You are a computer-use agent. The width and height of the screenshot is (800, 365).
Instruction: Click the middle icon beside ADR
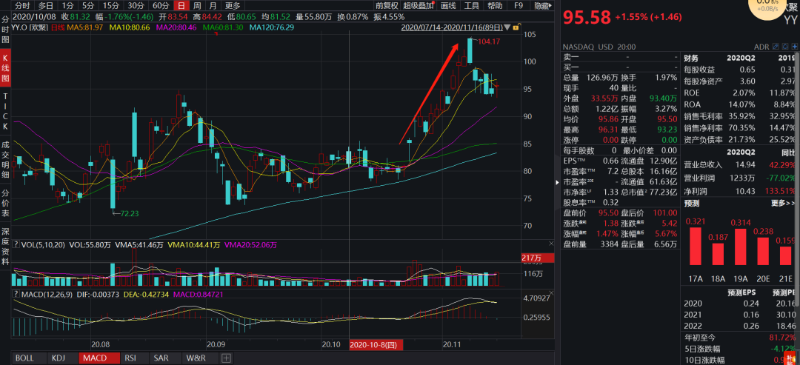click(x=784, y=46)
